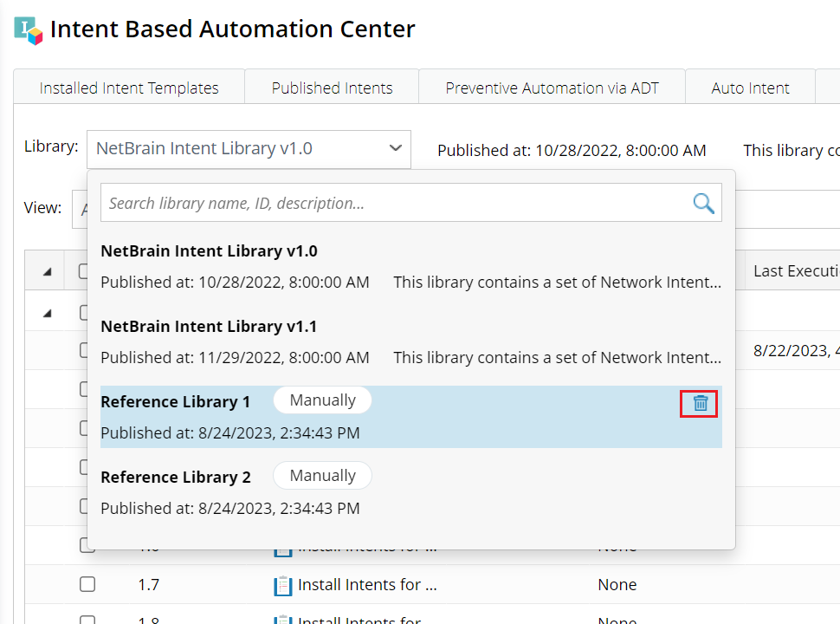Go to the Preventive Automation via ADT tab
840x624 pixels.
tap(552, 88)
